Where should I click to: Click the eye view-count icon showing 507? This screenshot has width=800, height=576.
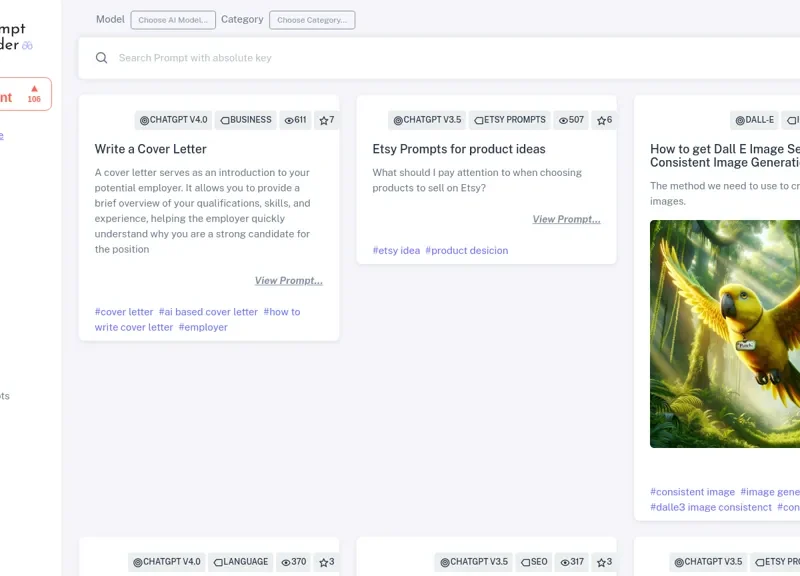coord(570,120)
